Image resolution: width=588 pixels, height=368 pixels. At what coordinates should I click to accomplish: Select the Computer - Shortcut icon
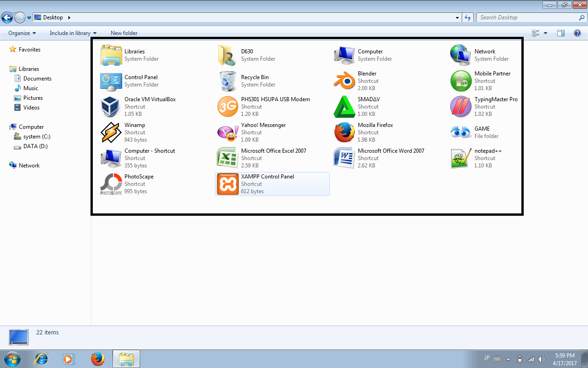point(111,158)
